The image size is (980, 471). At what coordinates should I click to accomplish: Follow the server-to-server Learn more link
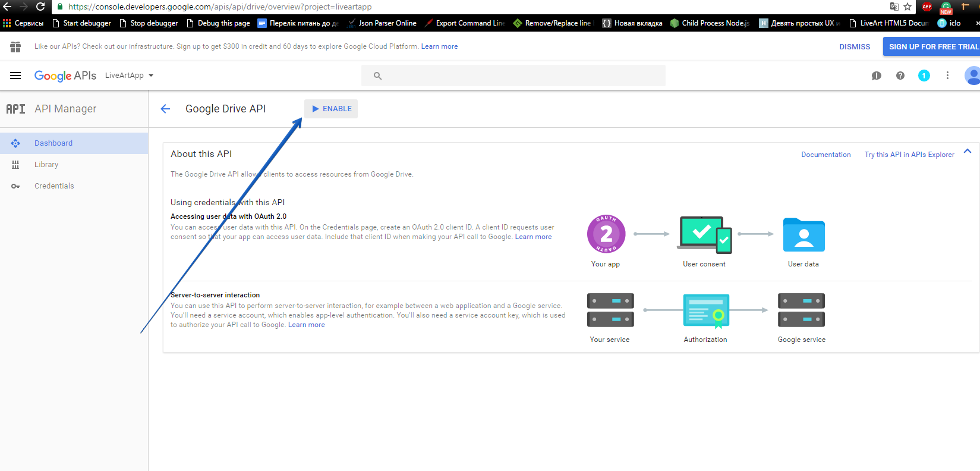(307, 325)
